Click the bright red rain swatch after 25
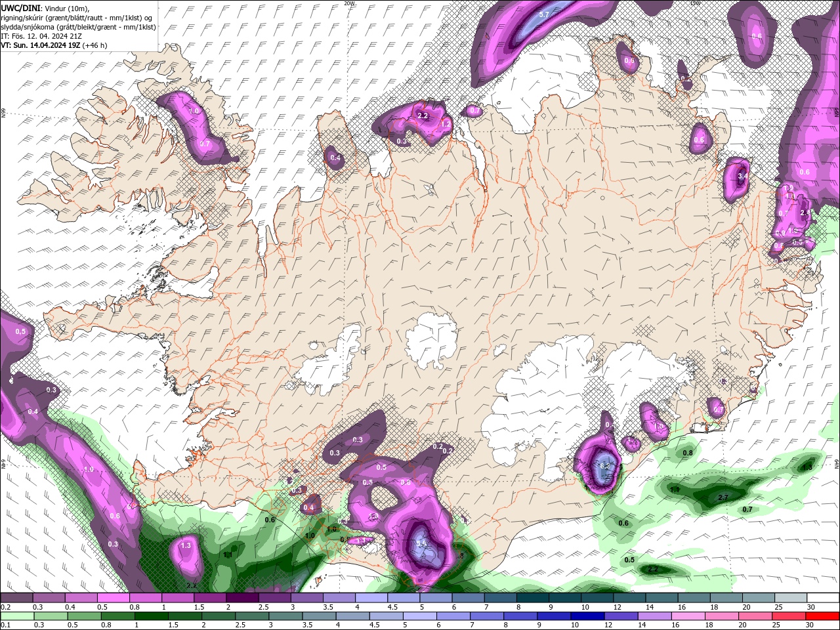This screenshot has height=630, width=840. pyautogui.click(x=822, y=616)
